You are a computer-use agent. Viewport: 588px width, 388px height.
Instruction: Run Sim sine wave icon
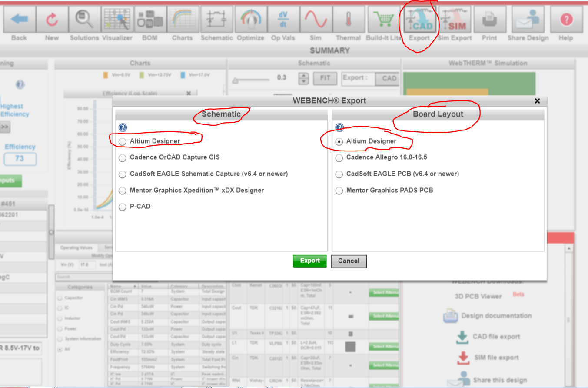[316, 19]
